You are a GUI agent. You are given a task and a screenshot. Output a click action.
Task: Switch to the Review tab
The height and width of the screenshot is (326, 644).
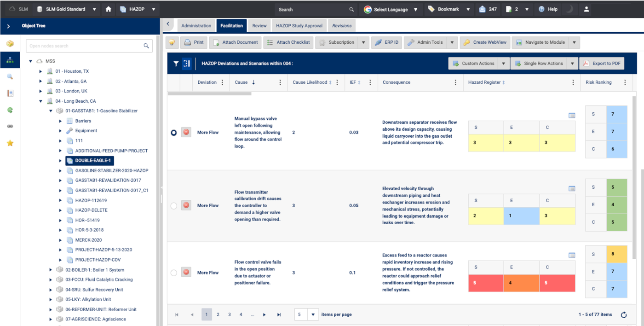click(259, 26)
